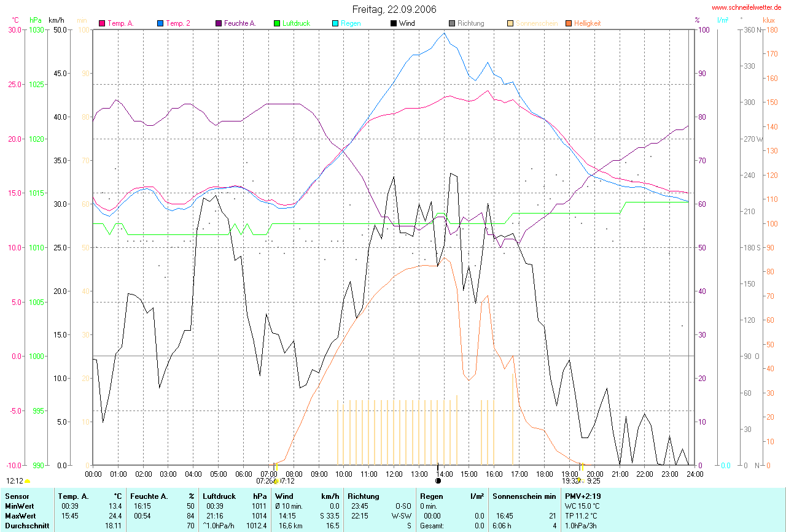Screen dimensions: 786x532
Task: Click the yellow sun icon beside 12:12
Action: 28,481
